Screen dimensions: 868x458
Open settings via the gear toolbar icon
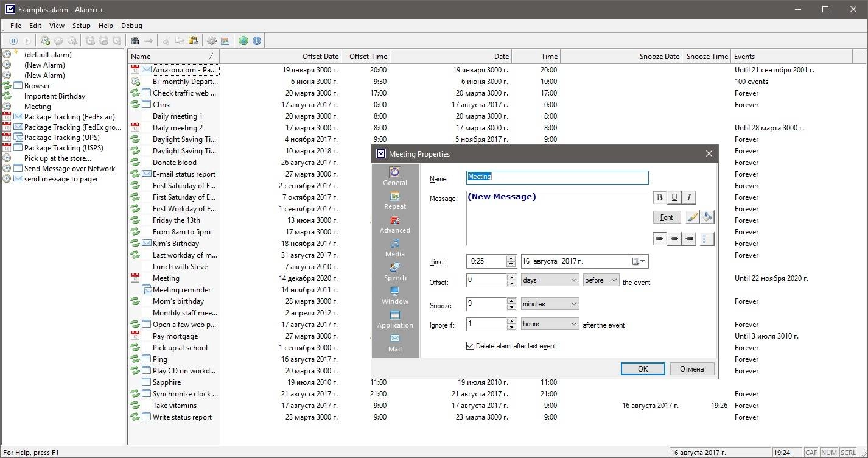[x=212, y=41]
